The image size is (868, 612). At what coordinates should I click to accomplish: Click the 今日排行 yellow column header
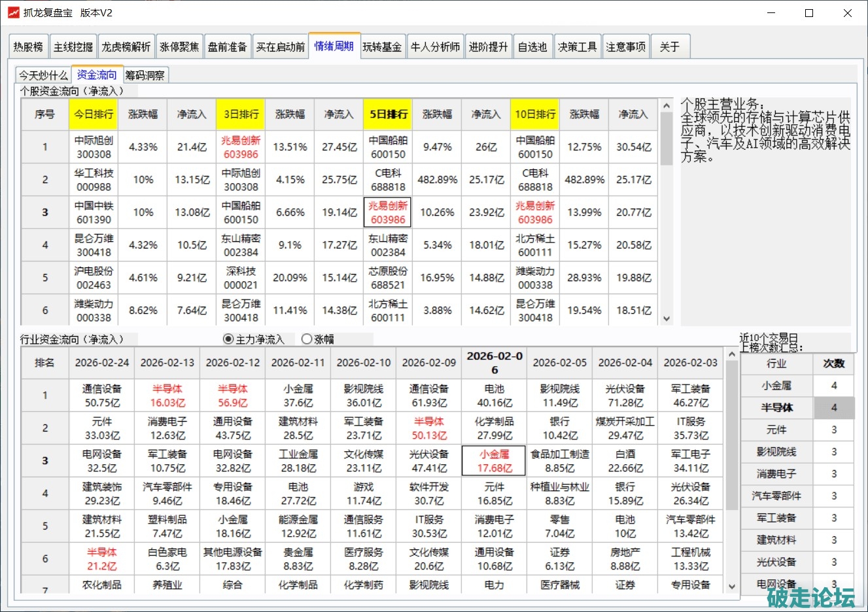94,114
